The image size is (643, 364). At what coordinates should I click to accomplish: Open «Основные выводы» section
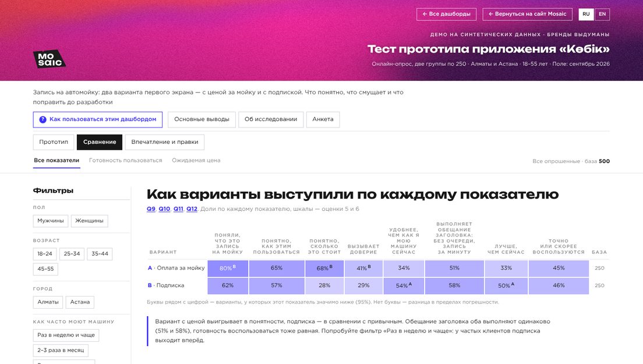tap(202, 120)
